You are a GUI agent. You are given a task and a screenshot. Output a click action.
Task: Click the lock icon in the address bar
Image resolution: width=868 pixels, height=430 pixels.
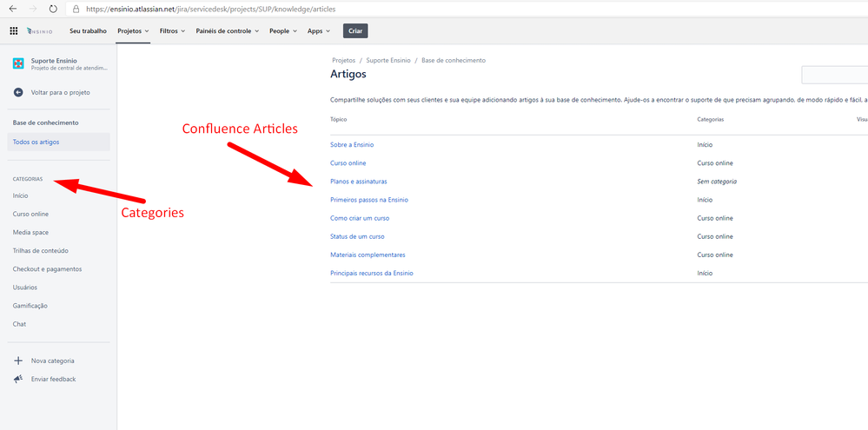click(x=76, y=9)
